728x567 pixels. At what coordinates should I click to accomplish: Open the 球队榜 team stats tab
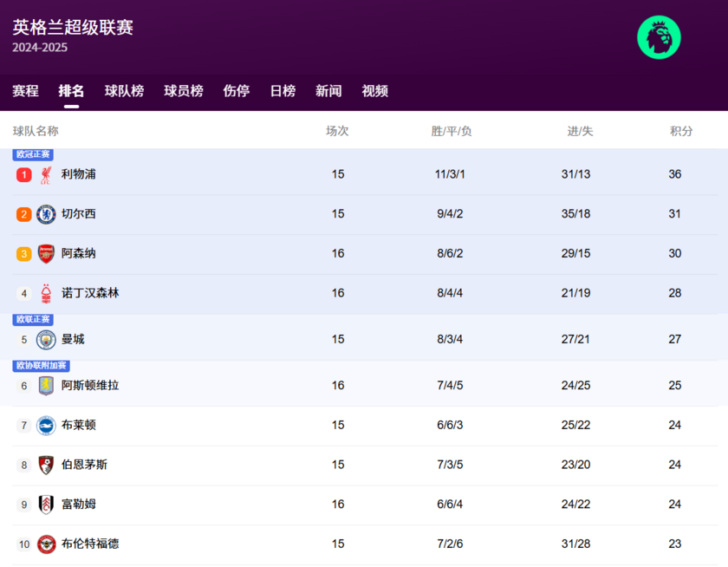click(124, 90)
